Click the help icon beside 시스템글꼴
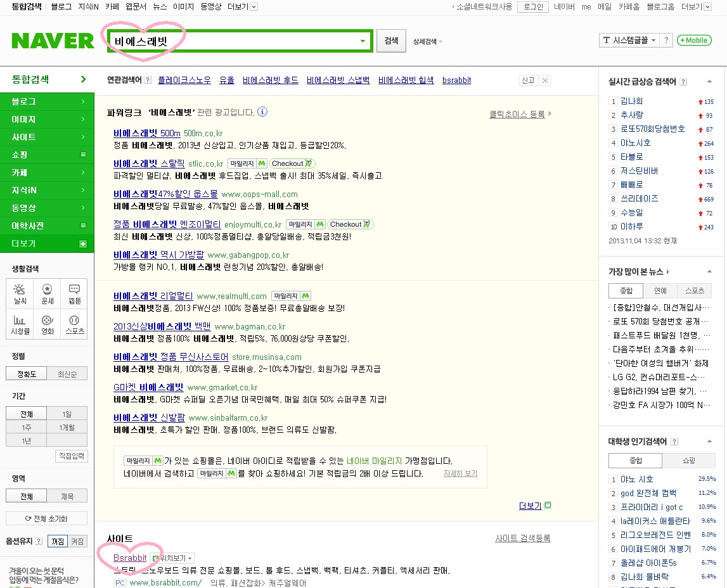The image size is (727, 588). 666,41
